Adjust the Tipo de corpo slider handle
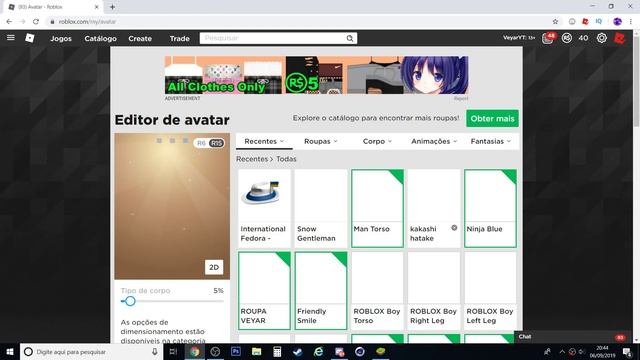The width and height of the screenshot is (640, 360). coord(130,301)
